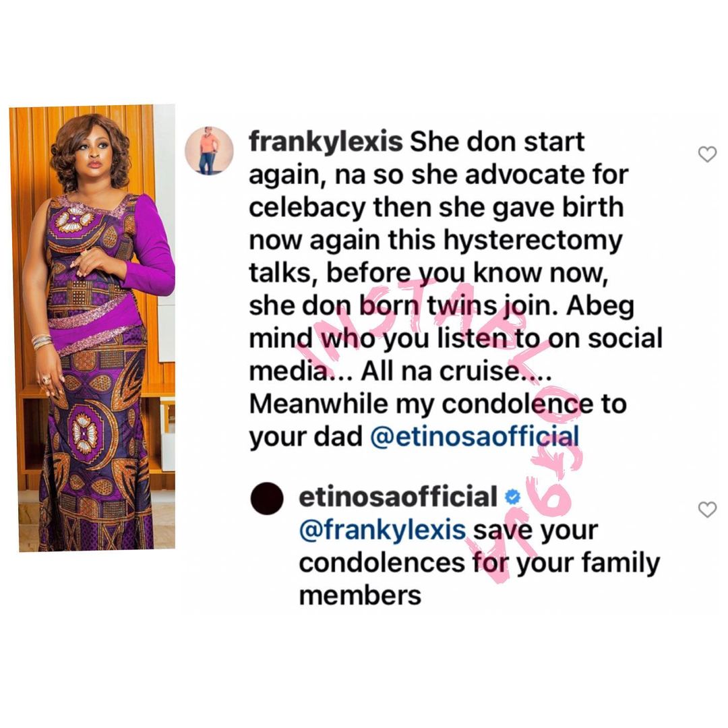Open the photo of the woman in purple dress
The image size is (728, 728).
pyautogui.click(x=92, y=328)
